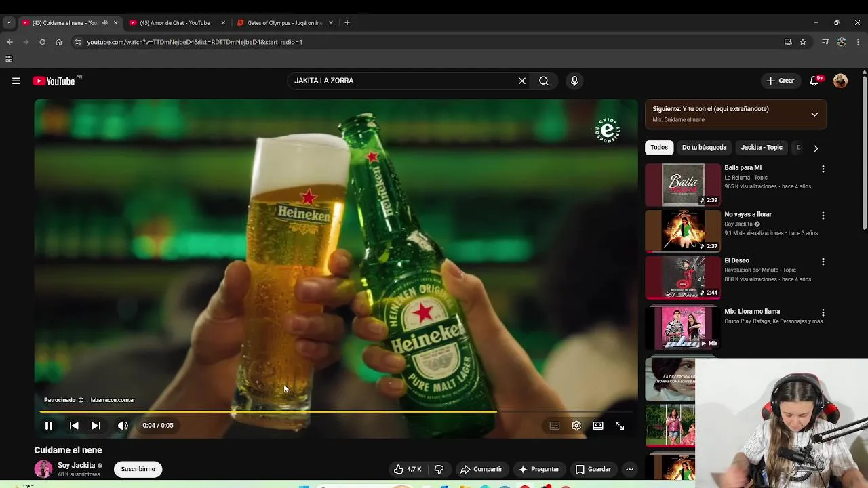Open options for Mix: Llora me llama
Image resolution: width=868 pixels, height=488 pixels.
tap(823, 313)
